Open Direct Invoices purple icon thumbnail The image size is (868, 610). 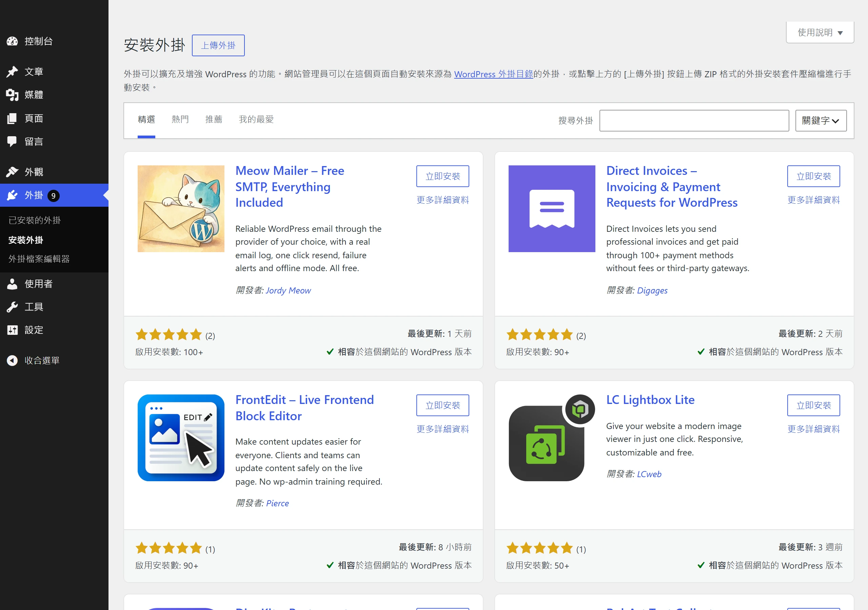(552, 209)
